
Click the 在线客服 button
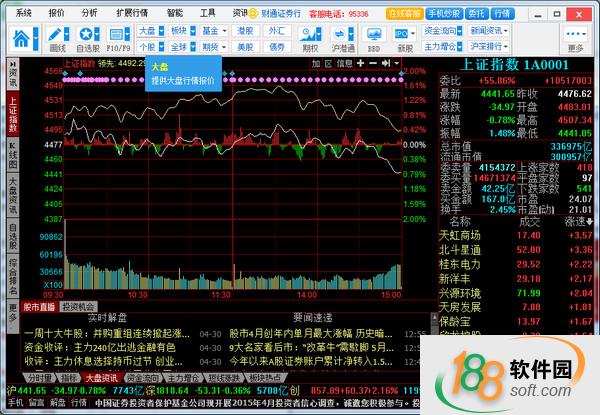tap(404, 14)
